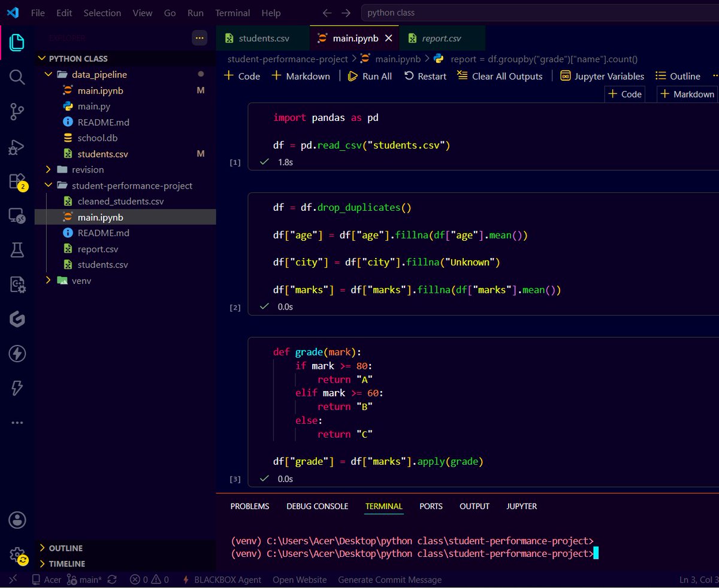Open Extensions view with badge 2
This screenshot has height=588, width=719.
point(17,181)
